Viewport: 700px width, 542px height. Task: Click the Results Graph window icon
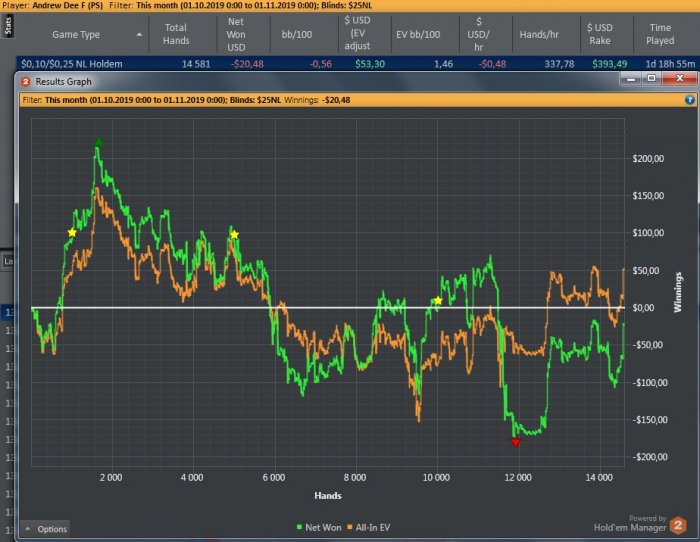click(x=26, y=81)
